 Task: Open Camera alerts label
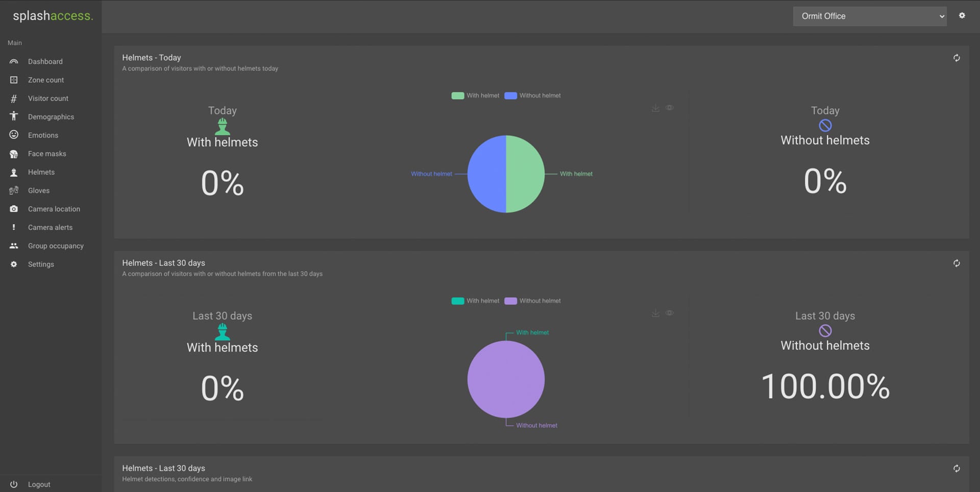(x=50, y=227)
